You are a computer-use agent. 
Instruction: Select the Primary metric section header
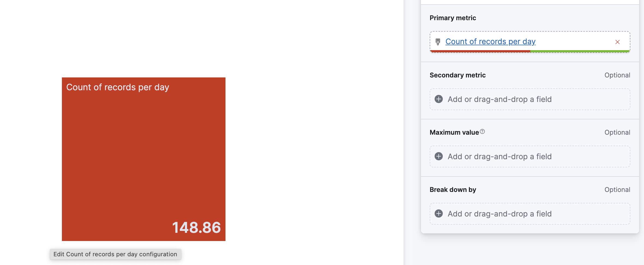[x=453, y=18]
